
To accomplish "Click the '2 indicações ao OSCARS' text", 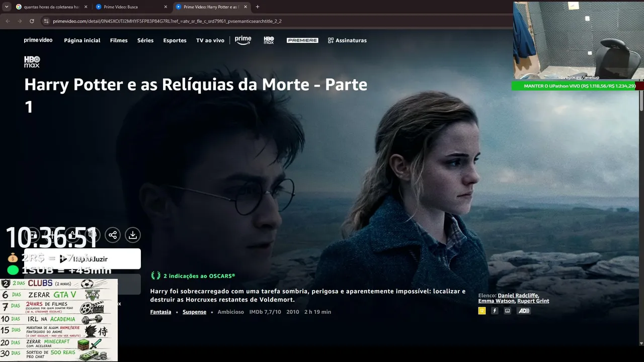I will point(199,276).
